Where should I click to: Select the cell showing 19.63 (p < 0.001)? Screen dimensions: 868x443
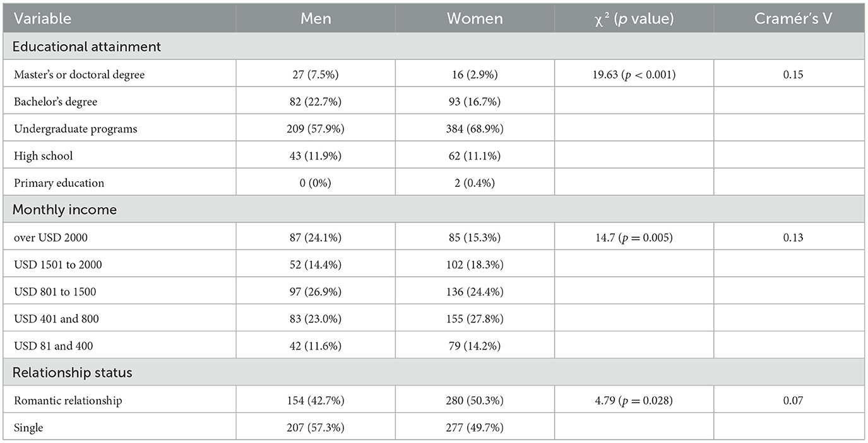point(634,74)
